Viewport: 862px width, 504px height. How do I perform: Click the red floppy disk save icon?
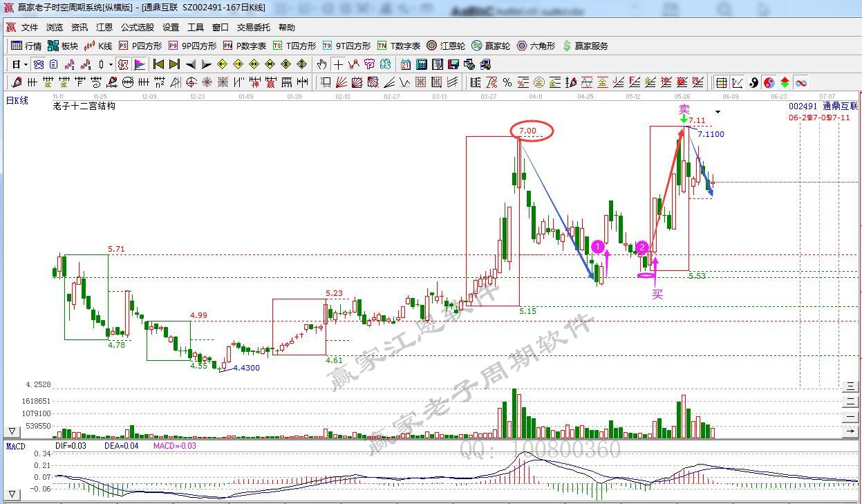coord(453,64)
